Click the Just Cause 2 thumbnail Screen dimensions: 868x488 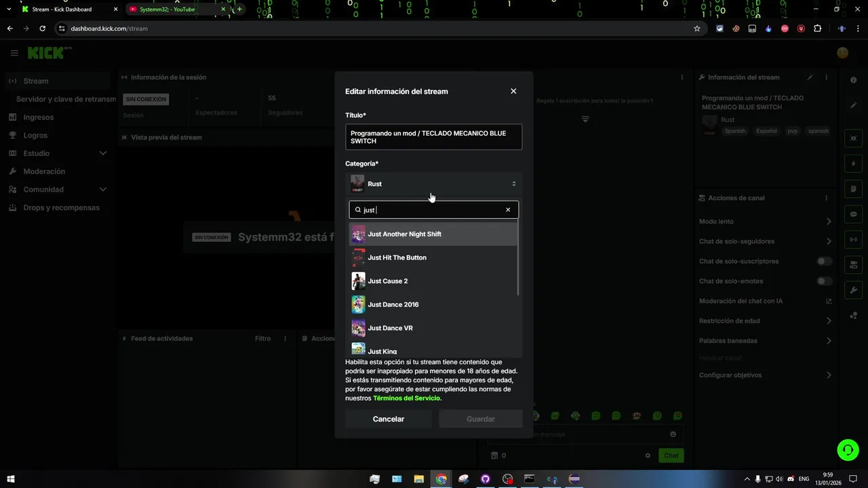358,281
